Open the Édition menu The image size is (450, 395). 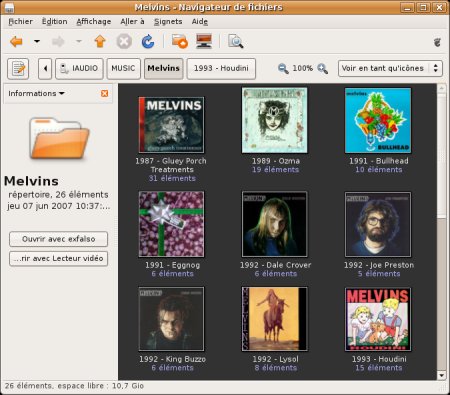click(x=54, y=22)
